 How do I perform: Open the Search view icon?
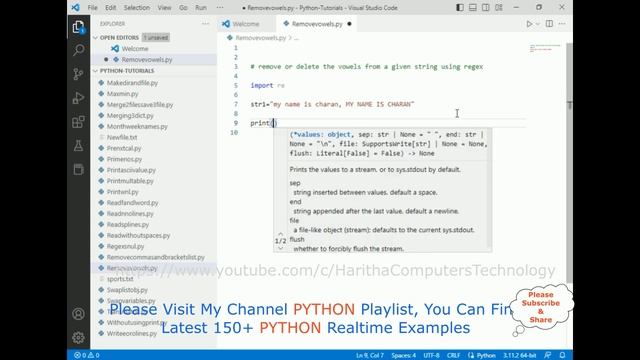point(78,50)
